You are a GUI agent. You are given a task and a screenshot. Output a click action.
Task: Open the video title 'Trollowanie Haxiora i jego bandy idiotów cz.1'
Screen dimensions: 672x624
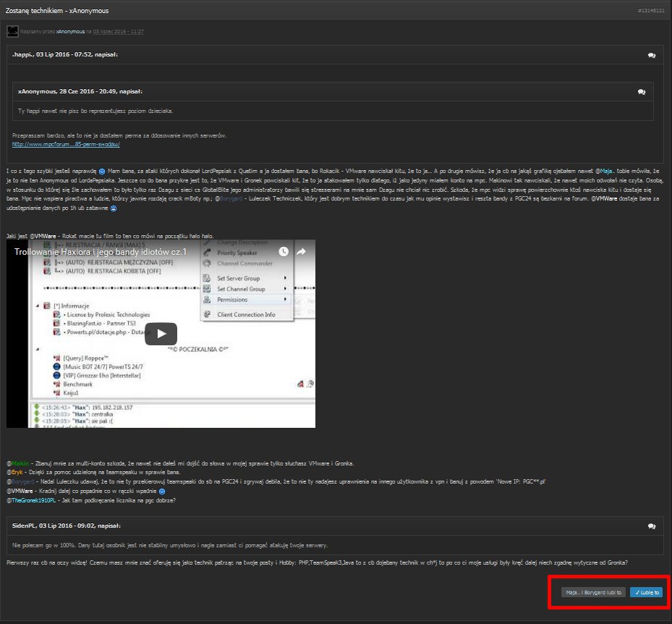click(x=101, y=252)
